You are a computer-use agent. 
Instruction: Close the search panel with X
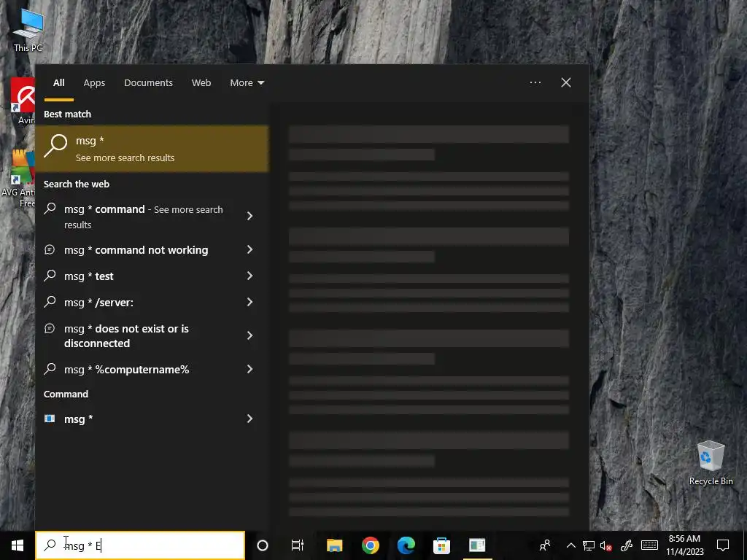pos(566,82)
